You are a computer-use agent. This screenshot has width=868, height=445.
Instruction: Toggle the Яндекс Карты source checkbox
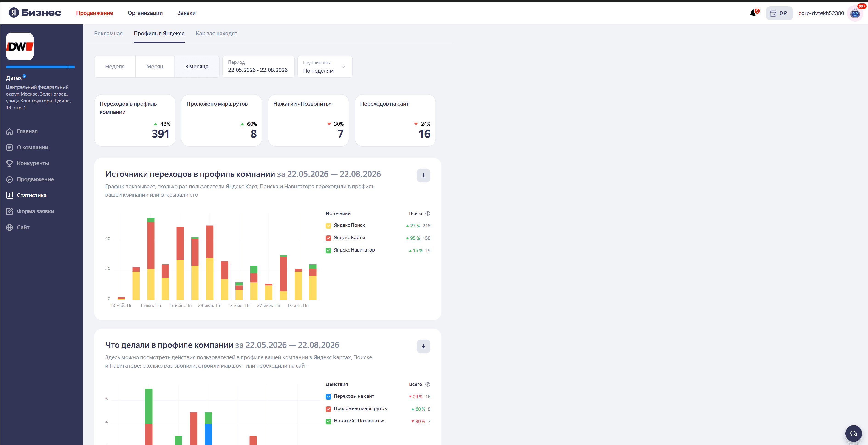pyautogui.click(x=328, y=238)
